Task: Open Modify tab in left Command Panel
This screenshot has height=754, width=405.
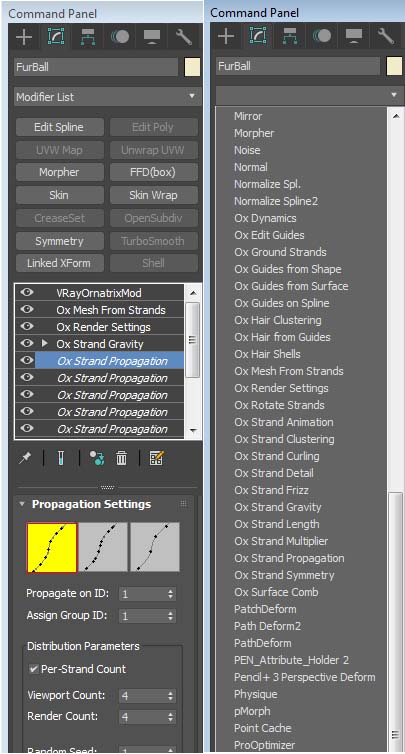Action: click(x=56, y=37)
